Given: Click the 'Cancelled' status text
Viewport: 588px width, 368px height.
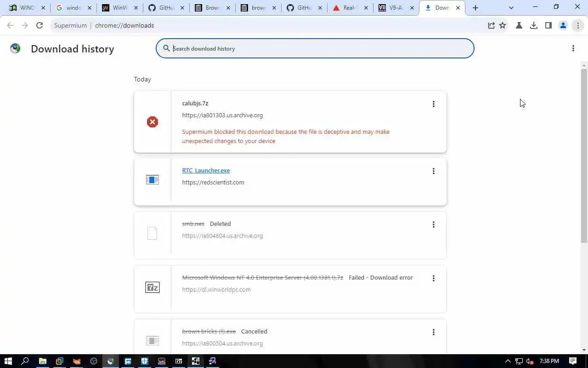Looking at the screenshot, I should tap(254, 331).
